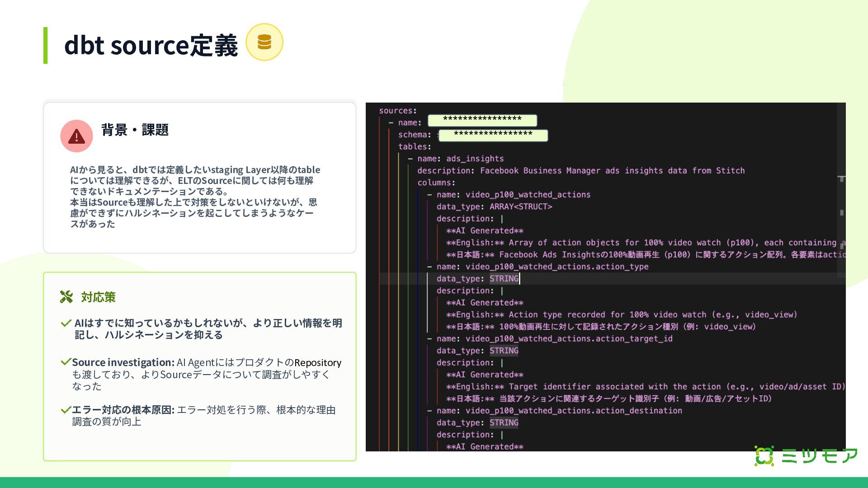Click the 対応策 heading text
868x488 pixels.
[x=98, y=297]
